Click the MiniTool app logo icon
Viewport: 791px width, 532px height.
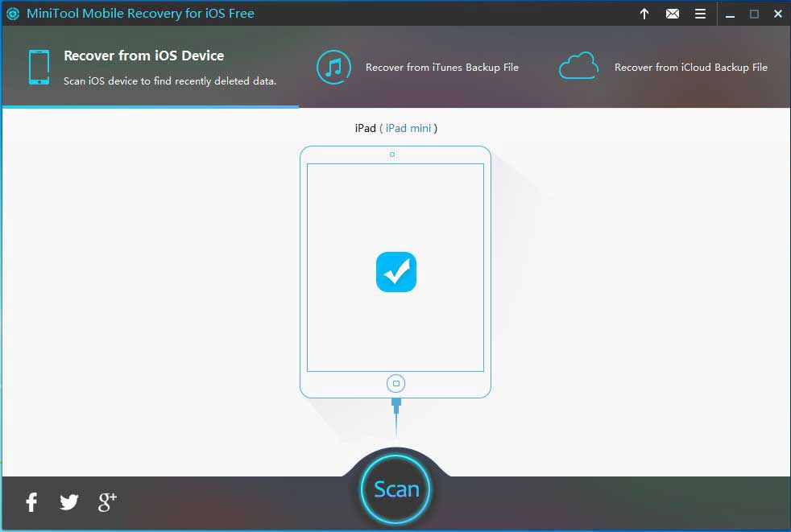[13, 14]
